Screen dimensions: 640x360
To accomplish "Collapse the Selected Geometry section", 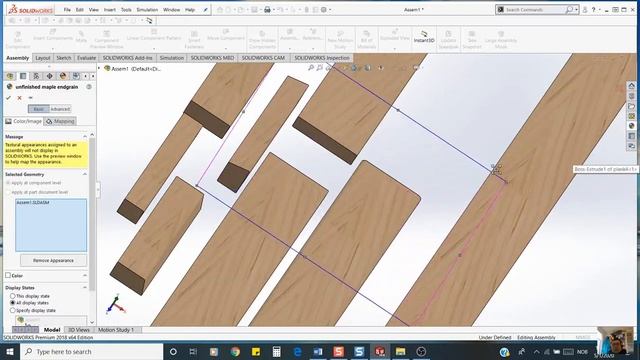I will click(85, 174).
